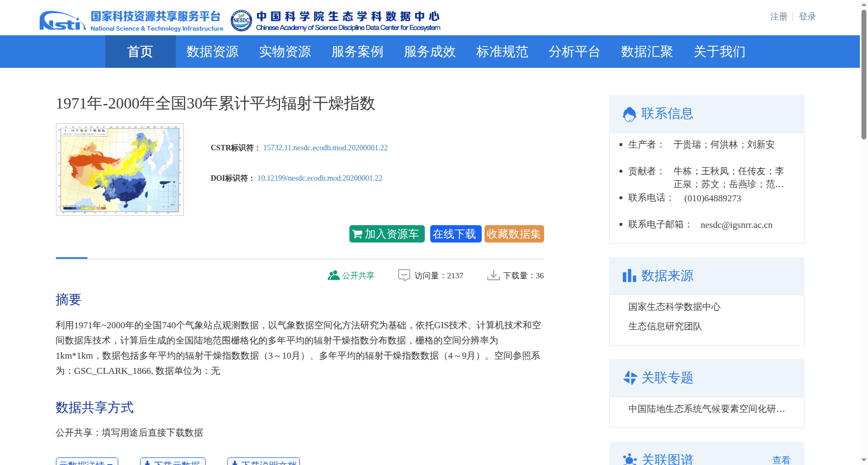Click the 下载量：36 counter text

coord(524,276)
